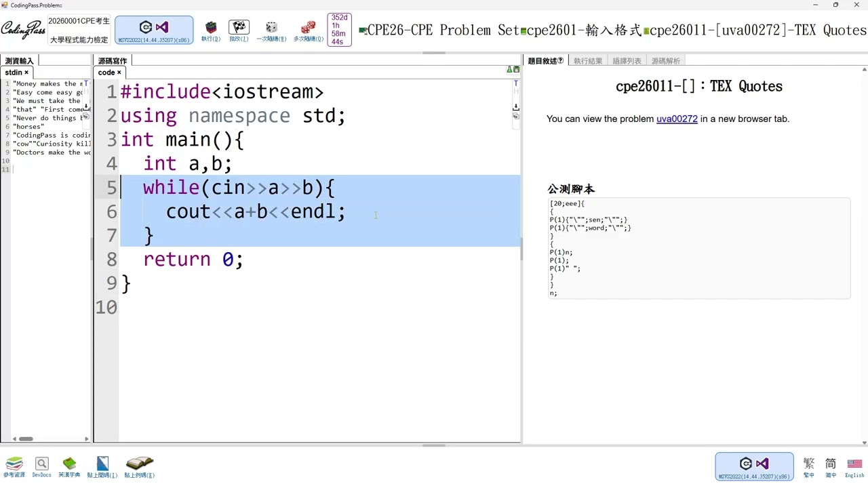Click the download icon in code editor margin
This screenshot has width=868, height=488.
516,107
